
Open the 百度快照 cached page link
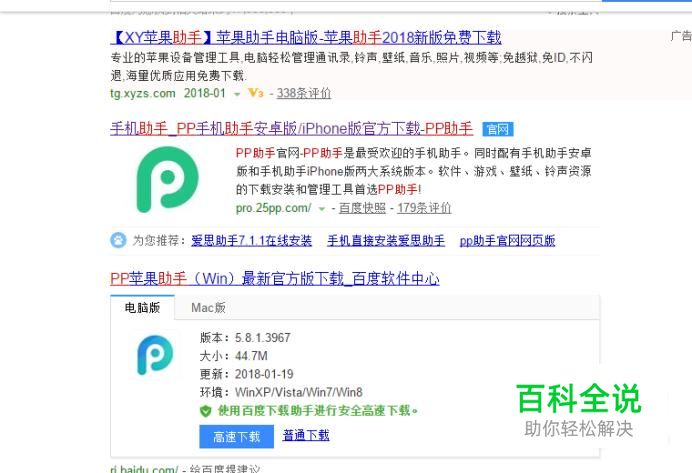(x=362, y=208)
